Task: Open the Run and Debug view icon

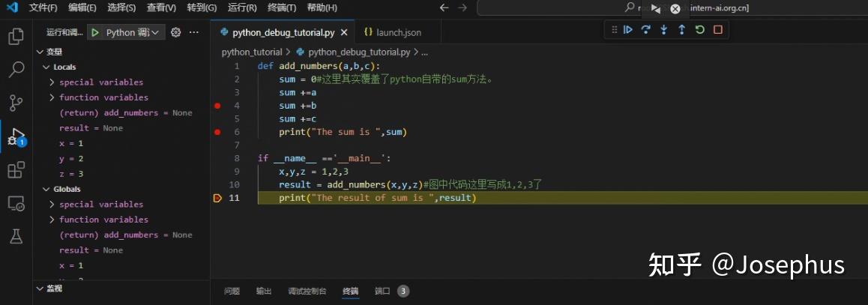Action: pyautogui.click(x=16, y=136)
